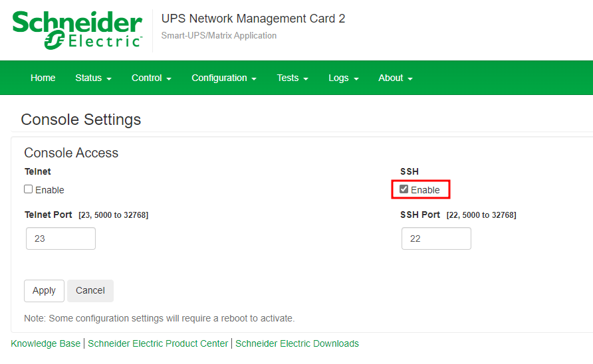This screenshot has height=364, width=593.
Task: Focus the SSH Port input field
Action: tap(436, 238)
